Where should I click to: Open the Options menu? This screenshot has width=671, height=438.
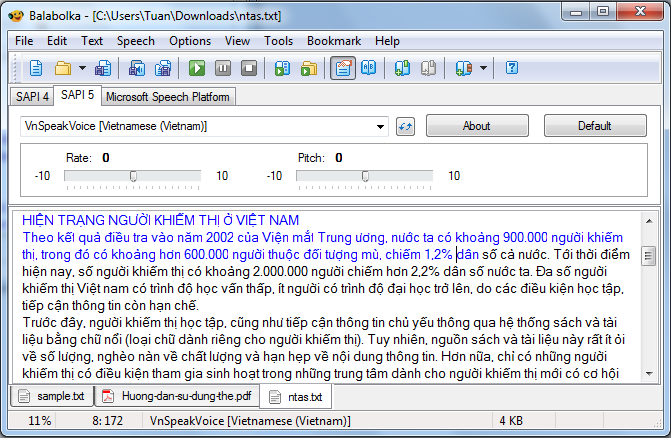point(190,41)
